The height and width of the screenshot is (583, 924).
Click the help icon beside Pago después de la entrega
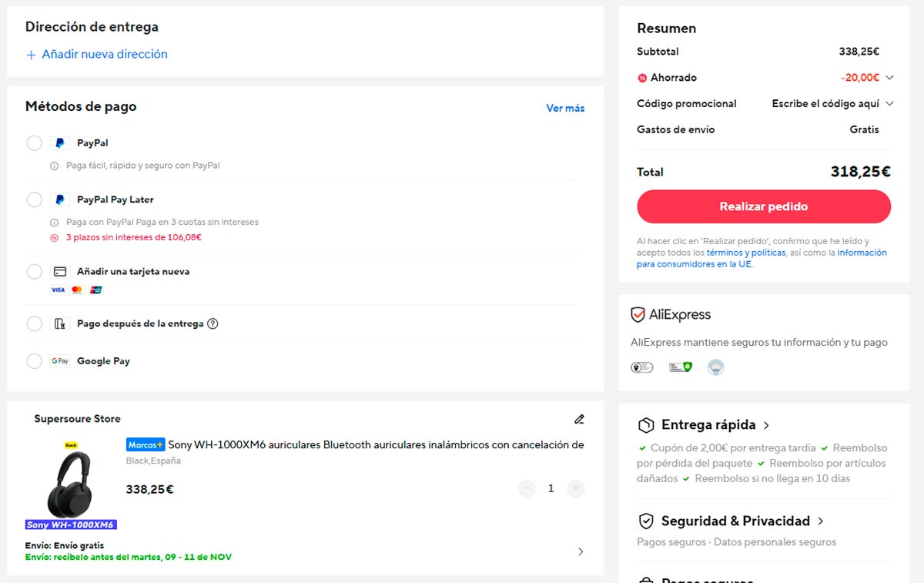click(x=213, y=324)
